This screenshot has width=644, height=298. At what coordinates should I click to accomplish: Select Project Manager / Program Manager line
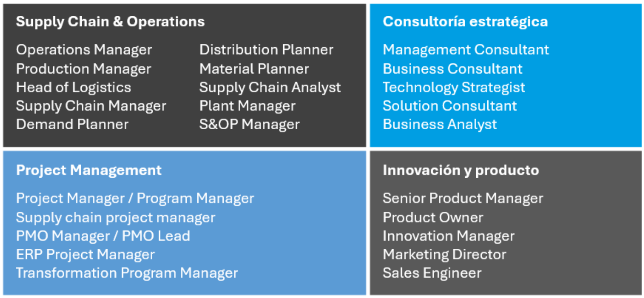pyautogui.click(x=135, y=198)
